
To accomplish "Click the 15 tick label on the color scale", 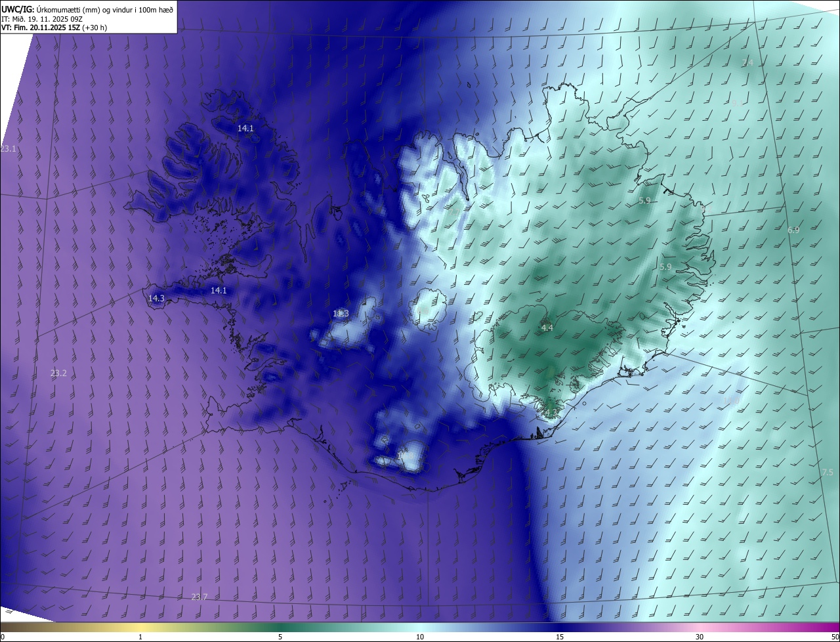I will [560, 637].
